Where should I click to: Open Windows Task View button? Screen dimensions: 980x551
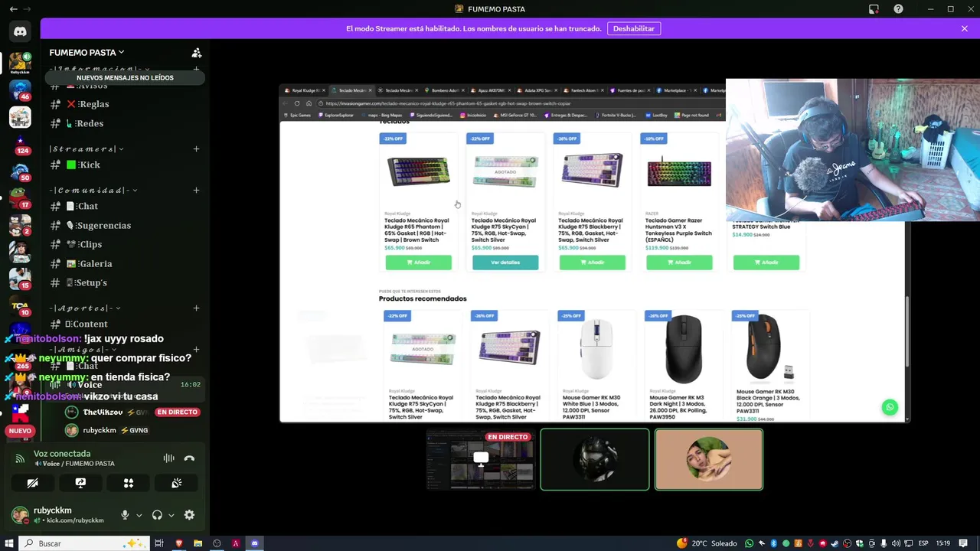[x=159, y=543]
